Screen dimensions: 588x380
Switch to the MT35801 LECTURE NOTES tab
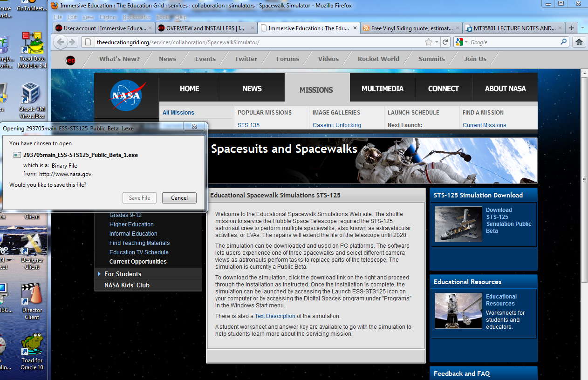coord(514,28)
